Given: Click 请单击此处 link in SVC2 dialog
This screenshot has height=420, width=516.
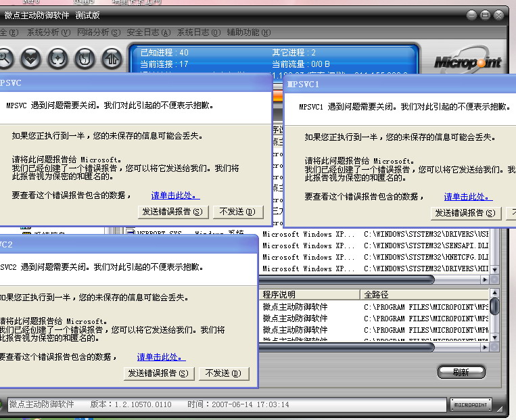Looking at the screenshot, I should click(x=161, y=357).
